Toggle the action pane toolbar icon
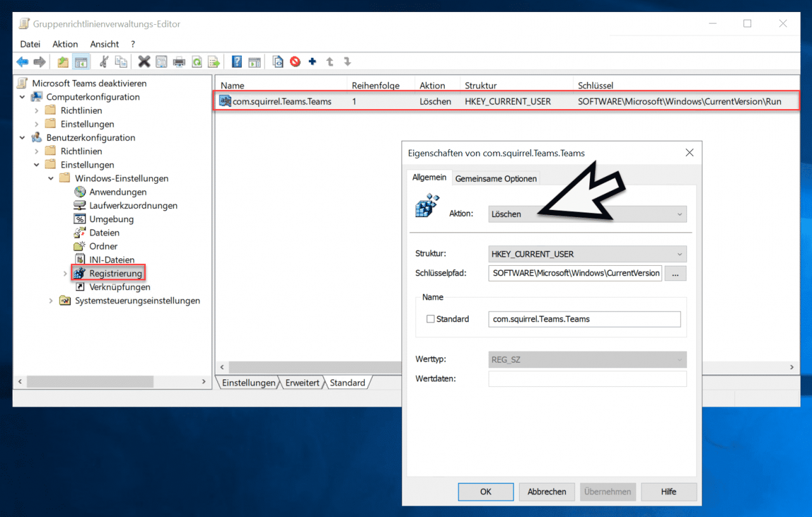The image size is (812, 517). click(254, 62)
